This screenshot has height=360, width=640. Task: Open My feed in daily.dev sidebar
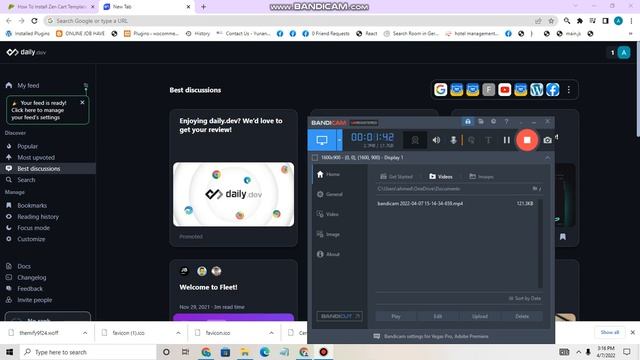pos(28,85)
